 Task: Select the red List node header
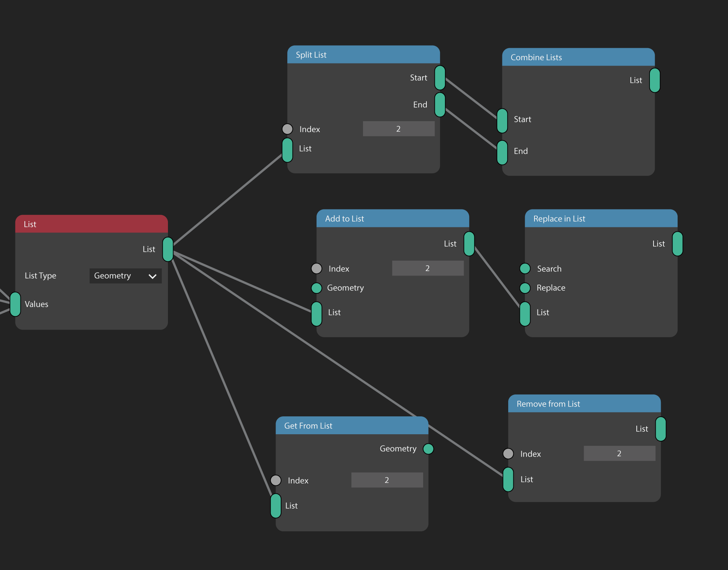(x=92, y=224)
